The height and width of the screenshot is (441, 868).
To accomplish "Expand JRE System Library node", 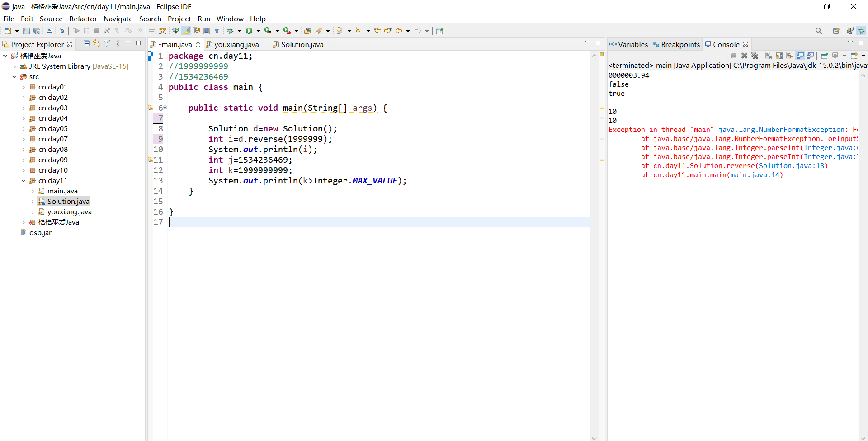I will pos(14,66).
